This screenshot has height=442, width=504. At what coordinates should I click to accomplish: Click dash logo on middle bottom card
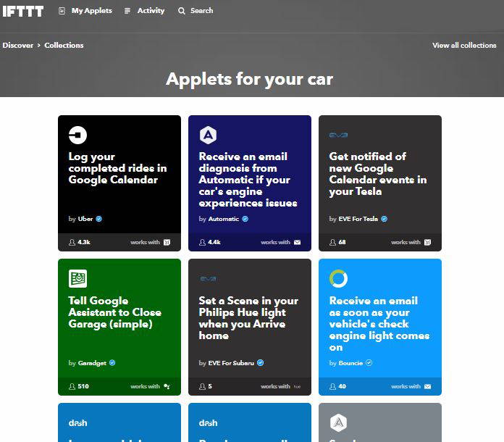(208, 422)
